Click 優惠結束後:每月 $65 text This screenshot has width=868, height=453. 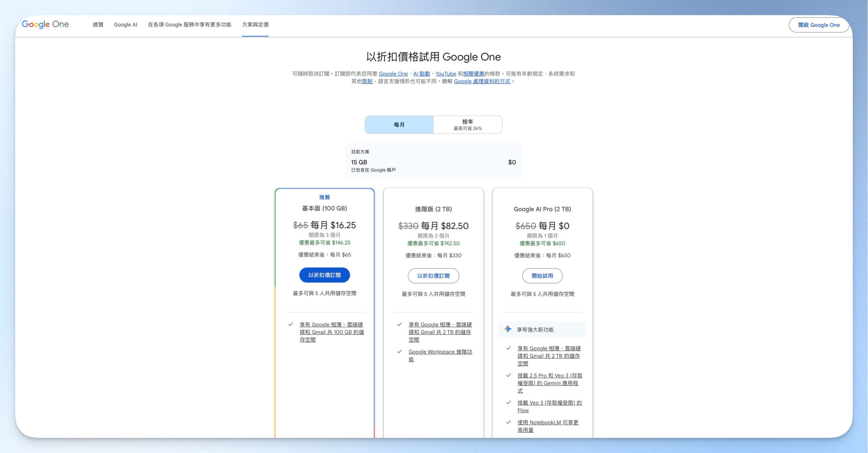click(x=324, y=255)
